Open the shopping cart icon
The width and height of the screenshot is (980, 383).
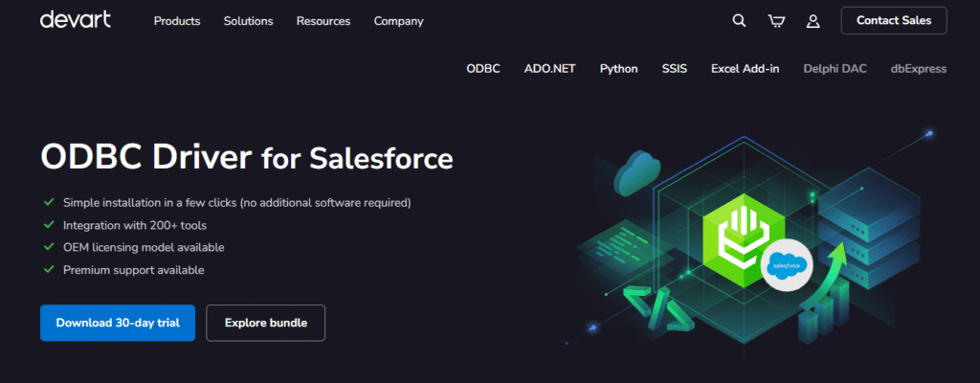776,21
